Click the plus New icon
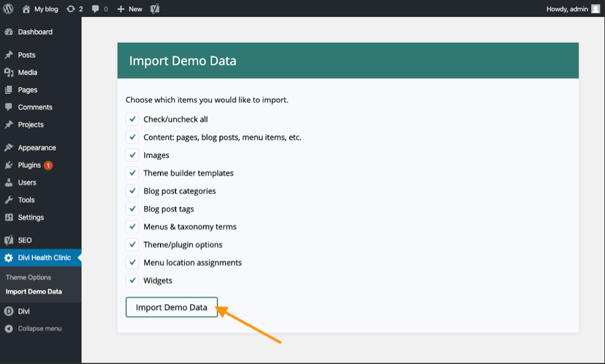Viewport: 605px width, 364px height. (x=121, y=9)
